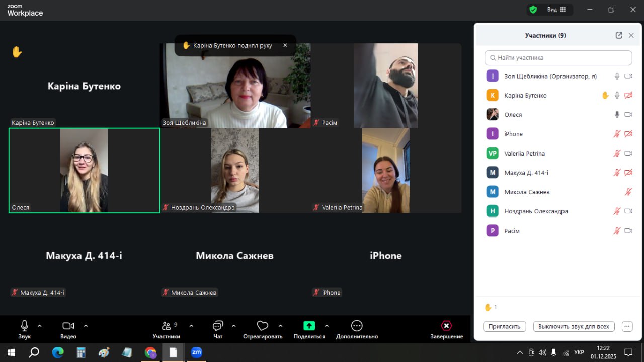Open Windows search from the taskbar
Viewport: 644px width, 362px height.
(34, 352)
